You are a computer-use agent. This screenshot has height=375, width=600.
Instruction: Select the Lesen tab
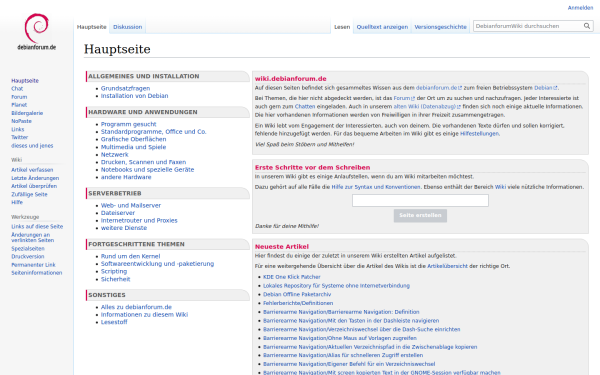[x=342, y=27]
